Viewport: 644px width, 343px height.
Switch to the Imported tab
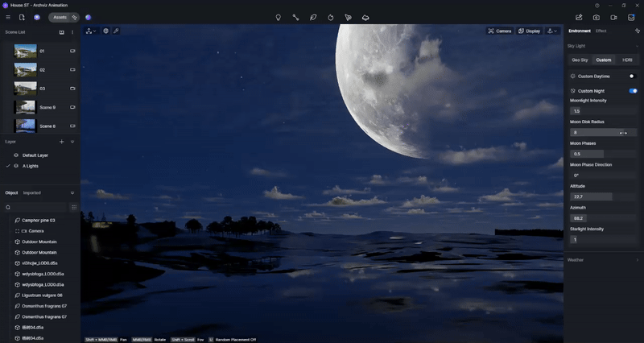tap(31, 192)
